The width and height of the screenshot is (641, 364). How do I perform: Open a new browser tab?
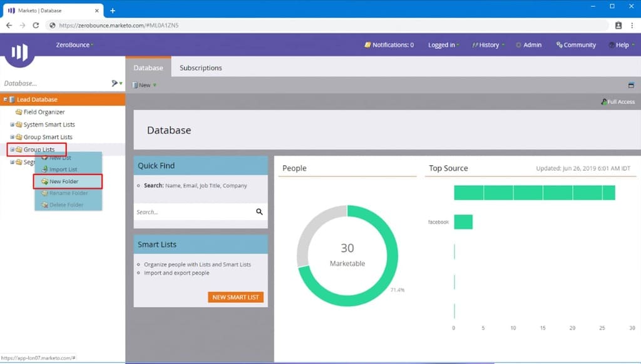tap(113, 11)
